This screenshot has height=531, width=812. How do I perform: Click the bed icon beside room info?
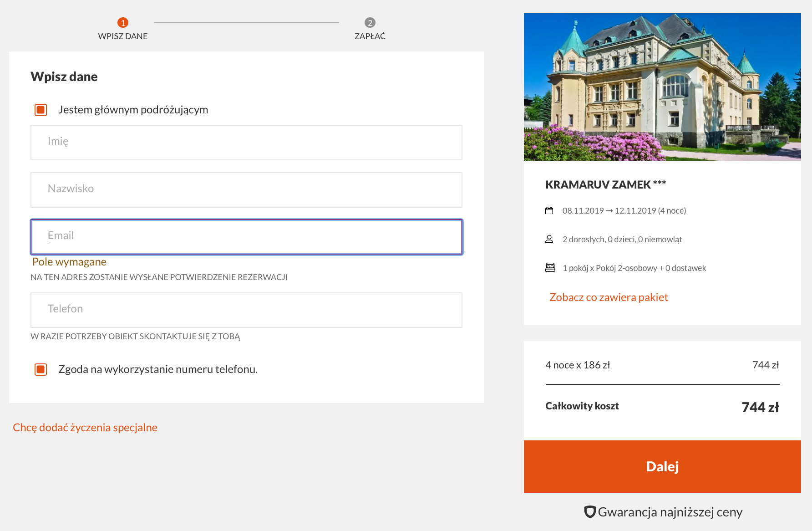click(x=550, y=268)
